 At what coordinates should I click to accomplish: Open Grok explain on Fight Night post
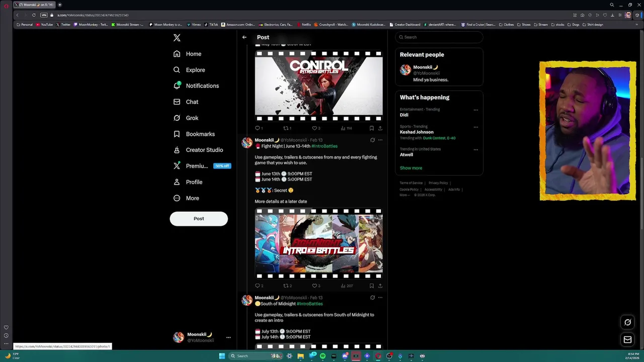point(372,140)
